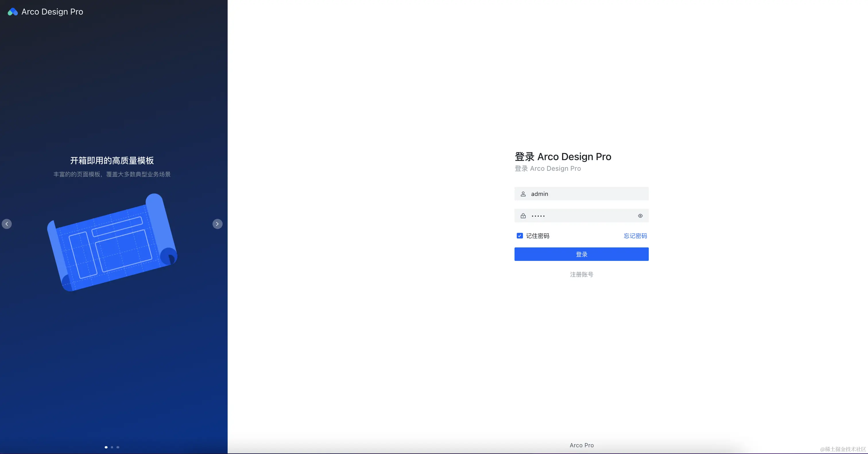This screenshot has height=454, width=868.
Task: Go to previous carousel slide arrow
Action: tap(7, 224)
